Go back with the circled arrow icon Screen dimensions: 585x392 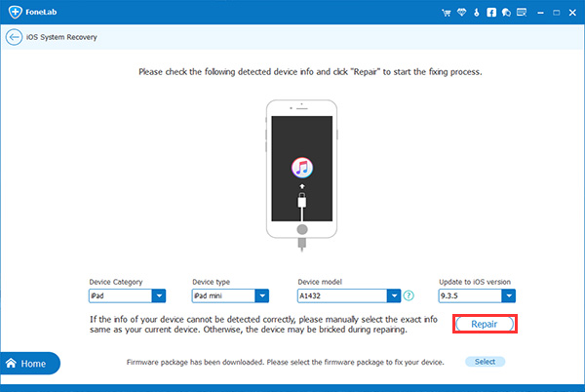[x=14, y=37]
